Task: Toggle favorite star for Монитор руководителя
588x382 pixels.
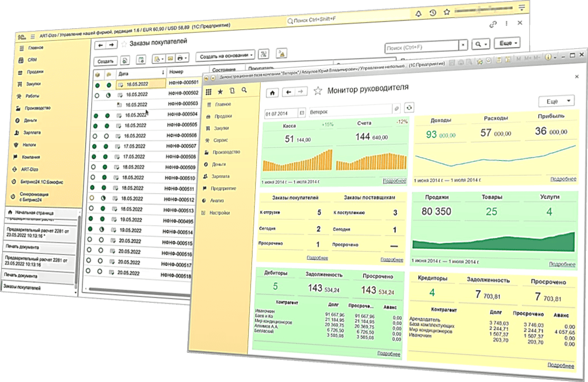Action: [x=318, y=91]
